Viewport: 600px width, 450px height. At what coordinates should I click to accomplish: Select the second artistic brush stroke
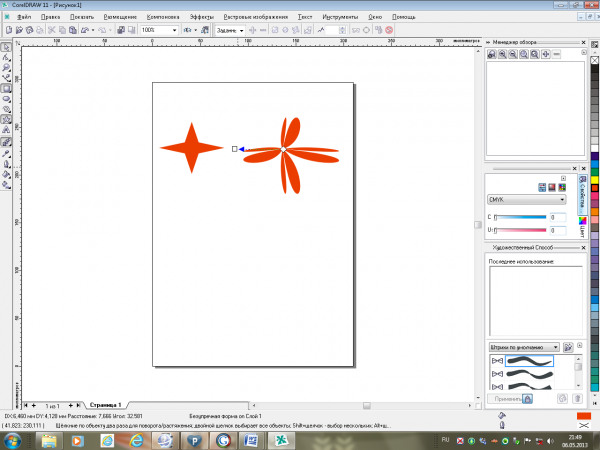click(529, 374)
